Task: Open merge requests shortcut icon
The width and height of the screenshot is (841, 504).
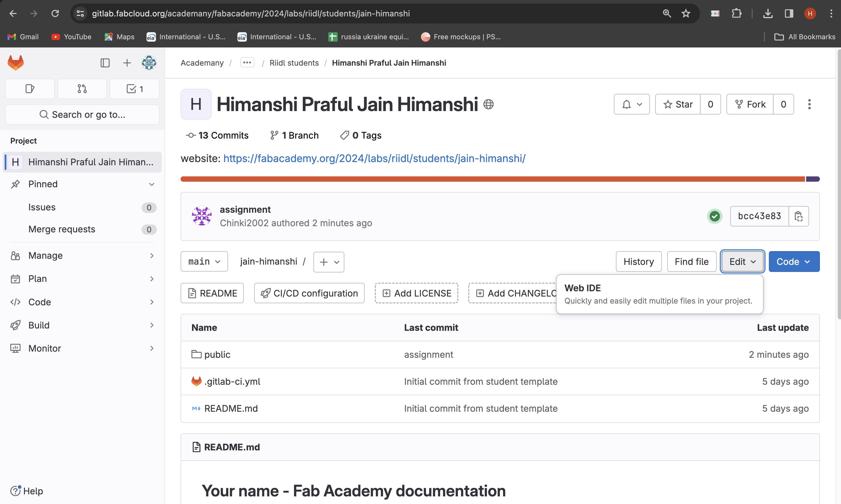Action: coord(82,89)
